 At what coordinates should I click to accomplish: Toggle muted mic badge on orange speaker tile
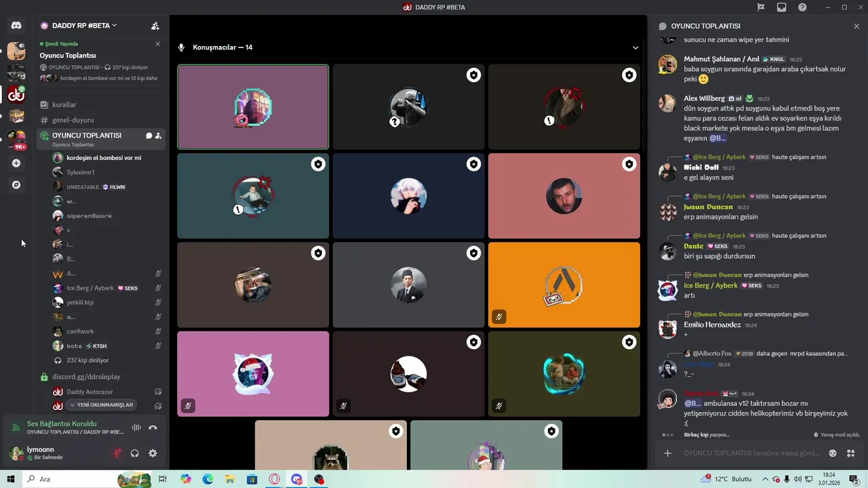pos(499,317)
